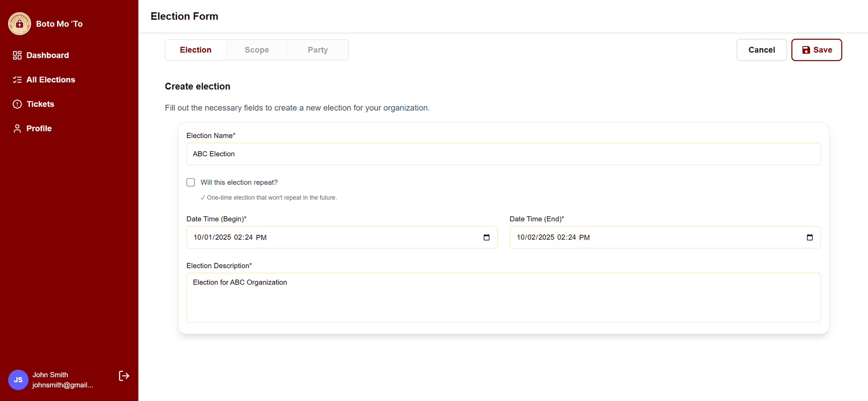The width and height of the screenshot is (868, 401).
Task: Select the Election tab
Action: tap(195, 50)
